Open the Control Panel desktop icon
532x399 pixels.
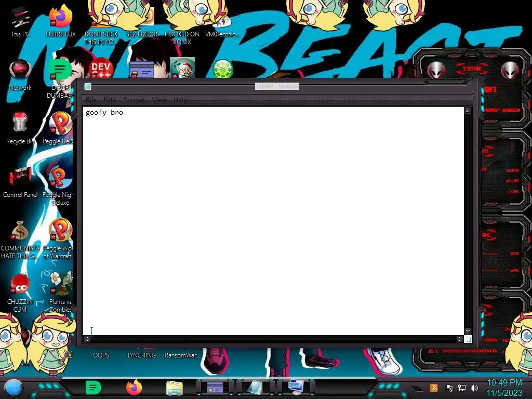coord(20,182)
